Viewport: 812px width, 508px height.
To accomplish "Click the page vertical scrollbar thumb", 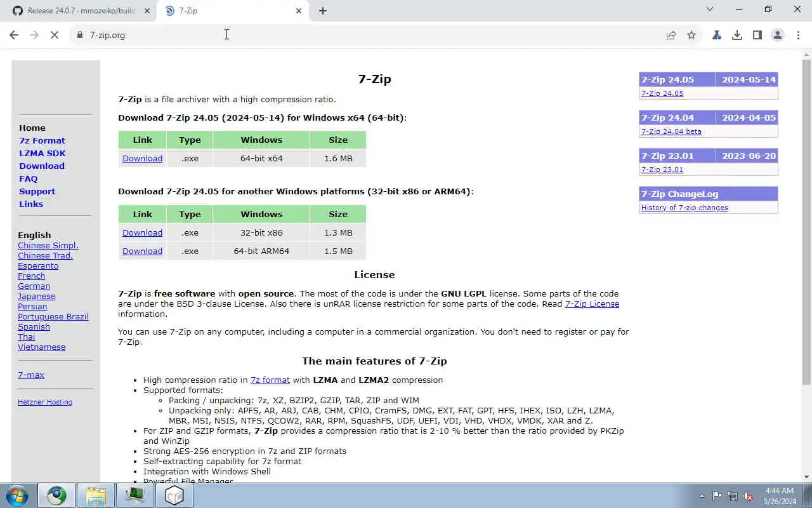I will 806,222.
